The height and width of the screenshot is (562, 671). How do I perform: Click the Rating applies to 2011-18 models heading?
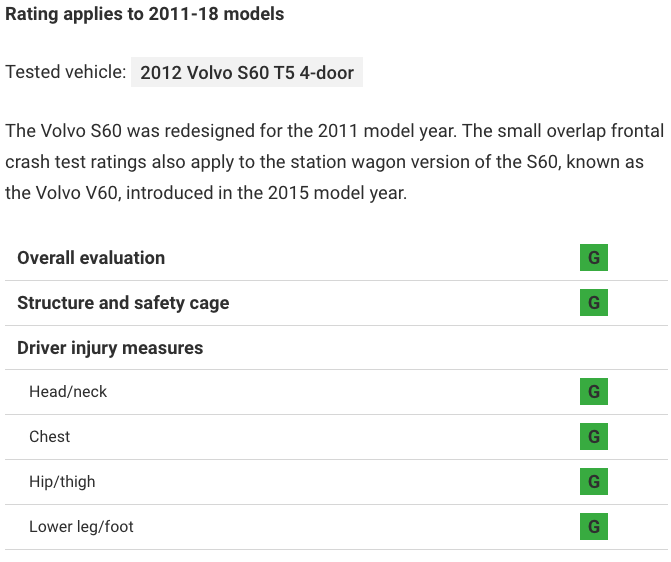(x=145, y=14)
